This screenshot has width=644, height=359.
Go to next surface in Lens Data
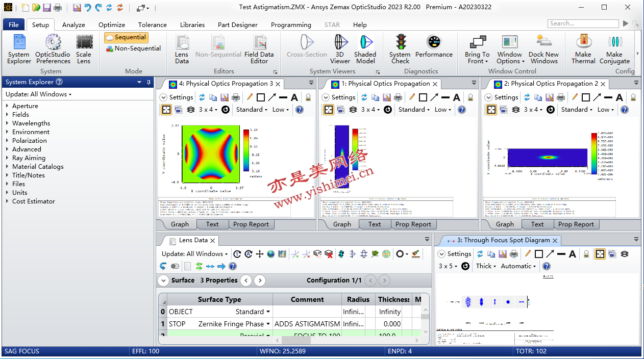[260, 280]
